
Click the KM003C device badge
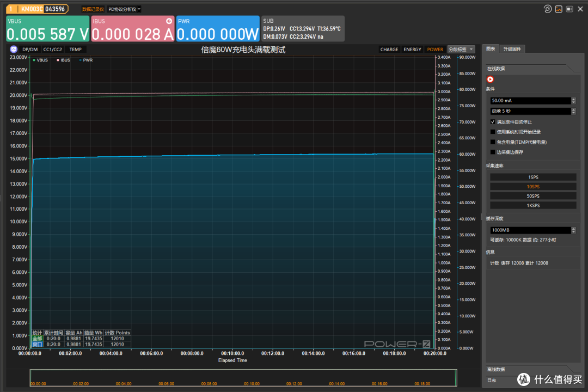coord(37,9)
